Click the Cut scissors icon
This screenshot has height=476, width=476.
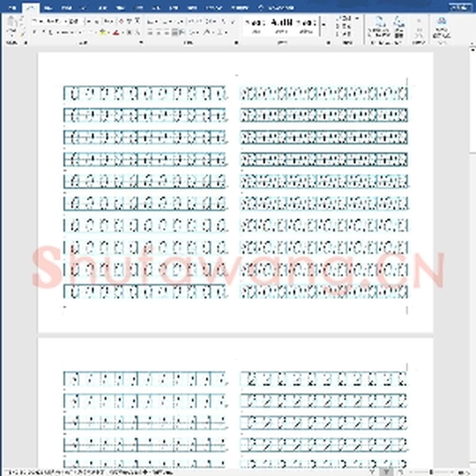click(x=22, y=18)
